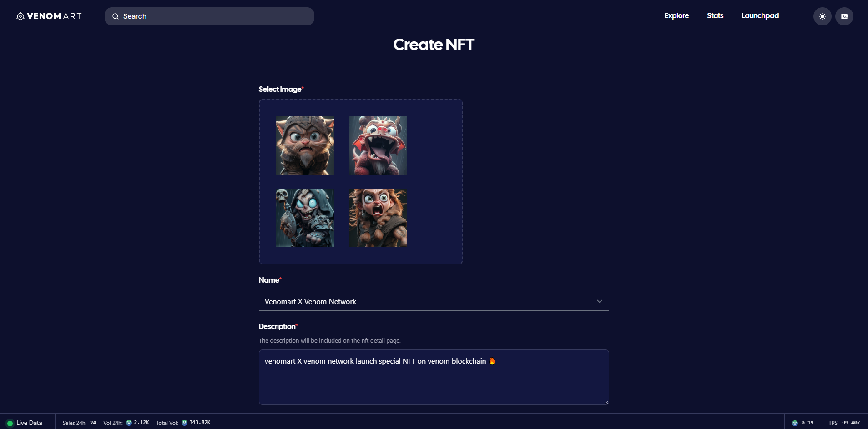
Task: Click inside the Description text area
Action: [434, 377]
